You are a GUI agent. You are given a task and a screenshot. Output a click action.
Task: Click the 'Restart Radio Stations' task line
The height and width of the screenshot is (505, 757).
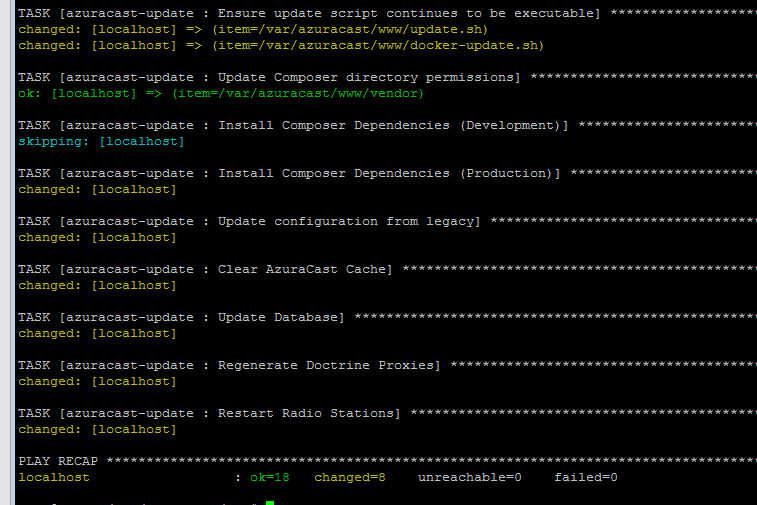tap(387, 413)
